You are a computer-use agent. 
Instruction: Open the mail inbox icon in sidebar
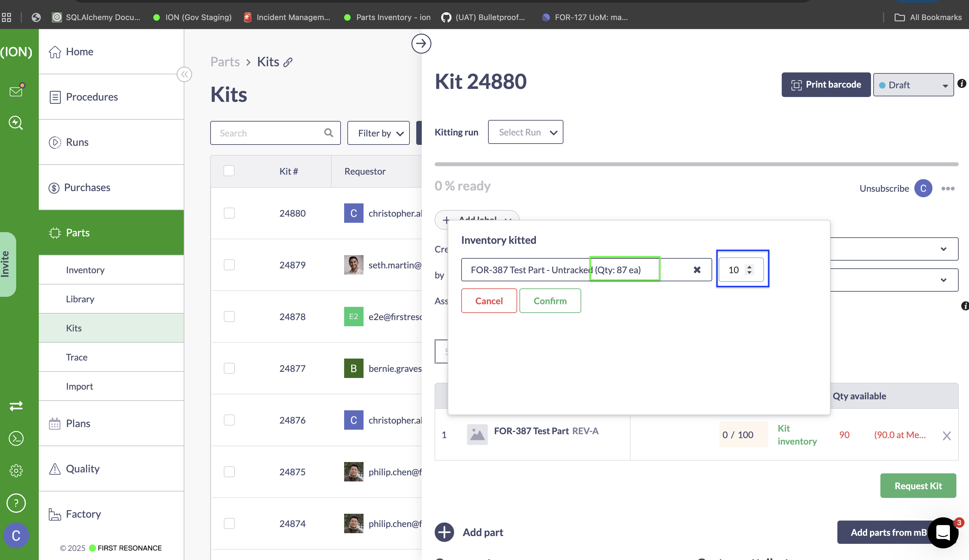(x=16, y=91)
